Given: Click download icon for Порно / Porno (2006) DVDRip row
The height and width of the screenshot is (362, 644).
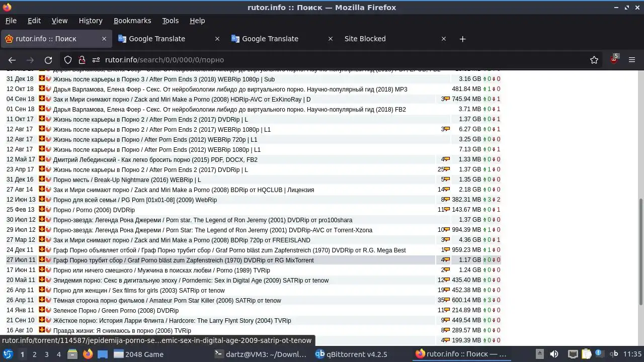Looking at the screenshot, I should coord(42,210).
